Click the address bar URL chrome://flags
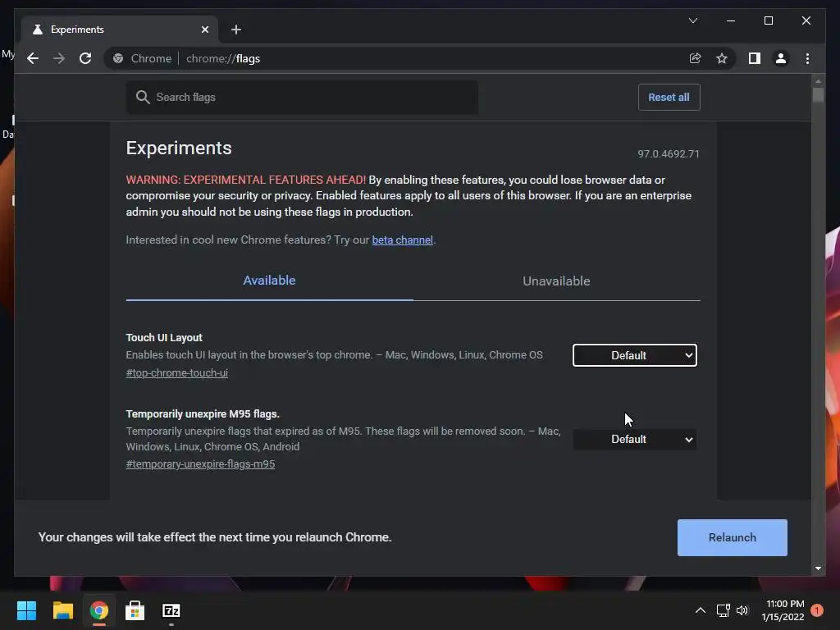This screenshot has width=840, height=630. pyautogui.click(x=223, y=58)
